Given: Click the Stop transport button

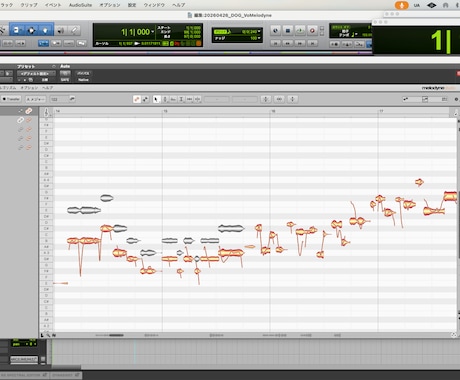Looking at the screenshot, I should pos(288,31).
